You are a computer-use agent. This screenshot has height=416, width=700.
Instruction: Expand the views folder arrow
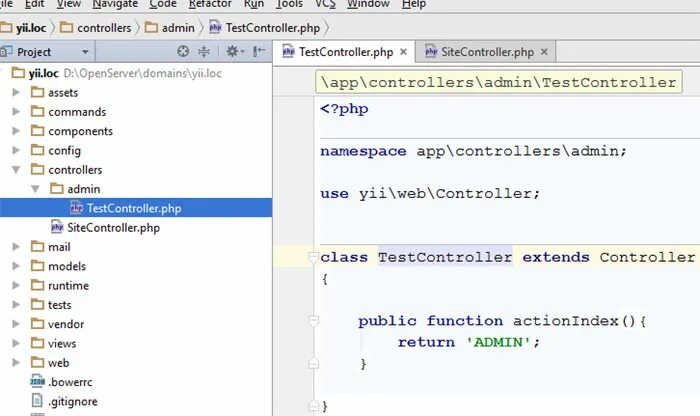[16, 343]
